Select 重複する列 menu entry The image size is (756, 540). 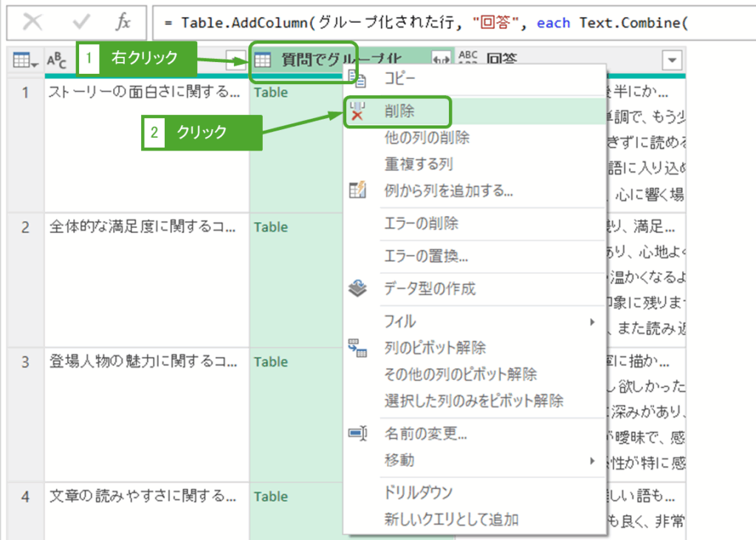[x=418, y=164]
